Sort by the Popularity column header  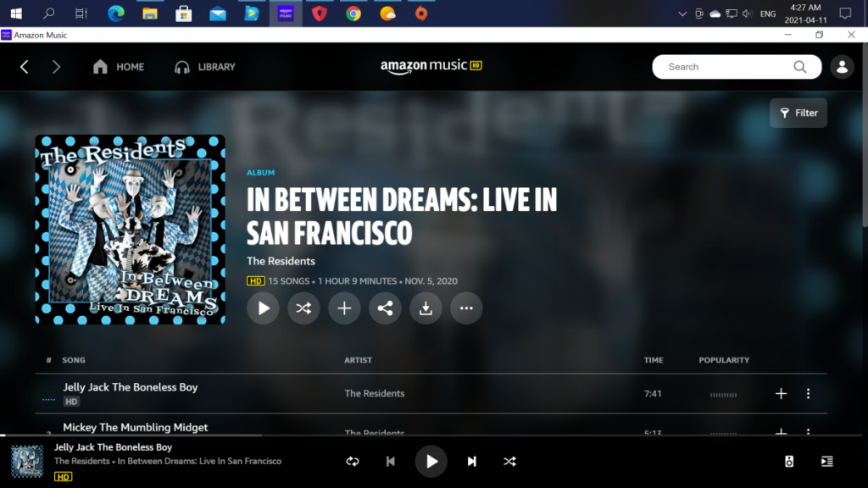tap(724, 360)
